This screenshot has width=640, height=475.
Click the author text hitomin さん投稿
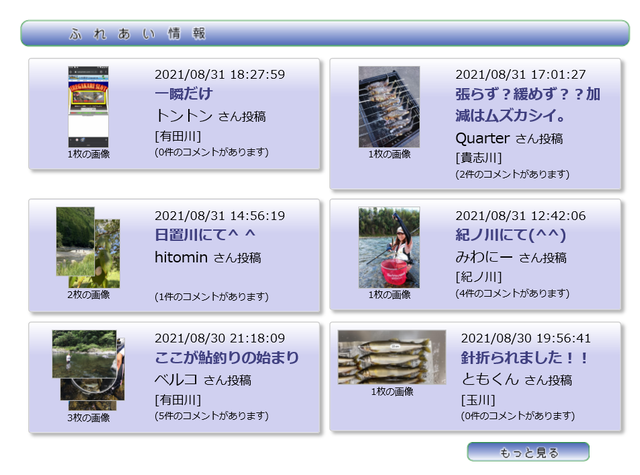pyautogui.click(x=208, y=257)
